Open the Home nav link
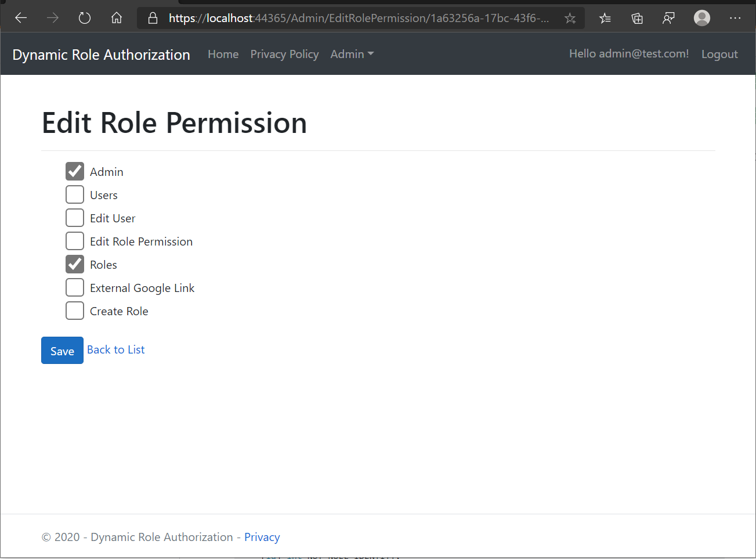The width and height of the screenshot is (756, 559). coord(223,54)
